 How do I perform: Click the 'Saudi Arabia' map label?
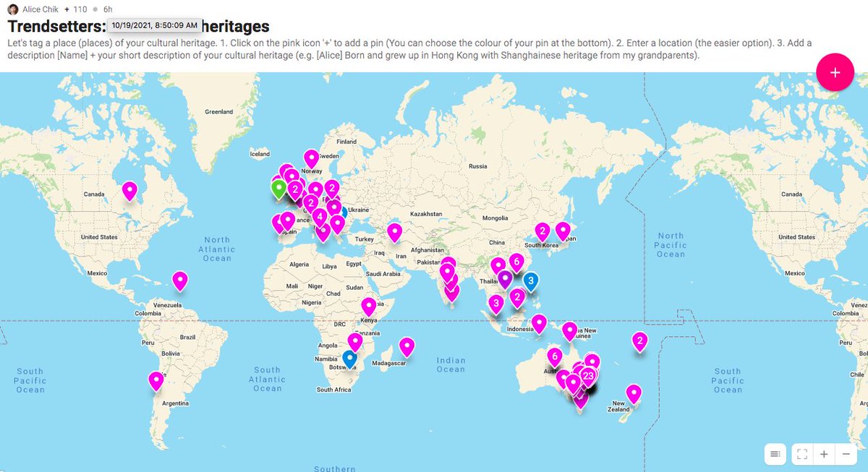click(x=383, y=274)
